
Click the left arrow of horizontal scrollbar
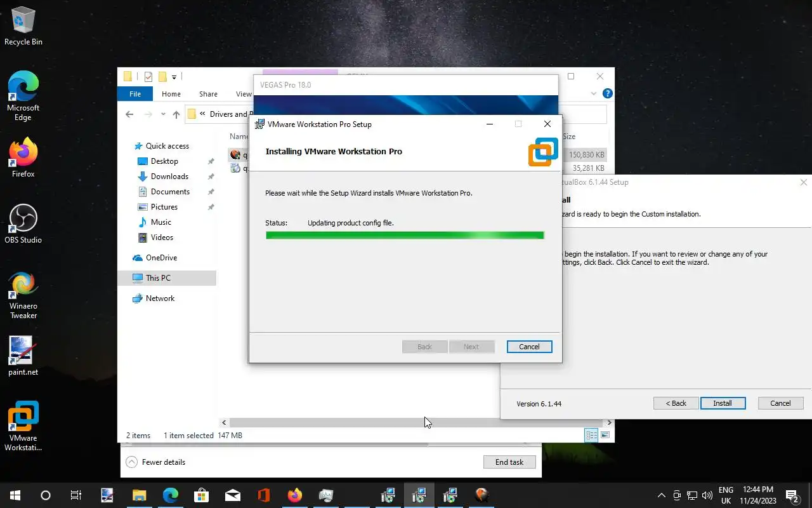[224, 422]
